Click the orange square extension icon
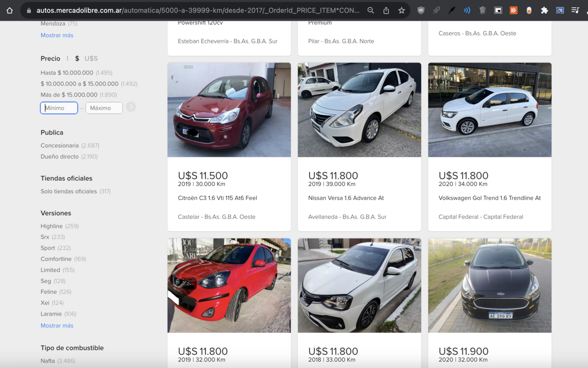Screen dimensions: 588x368 [x=514, y=10]
